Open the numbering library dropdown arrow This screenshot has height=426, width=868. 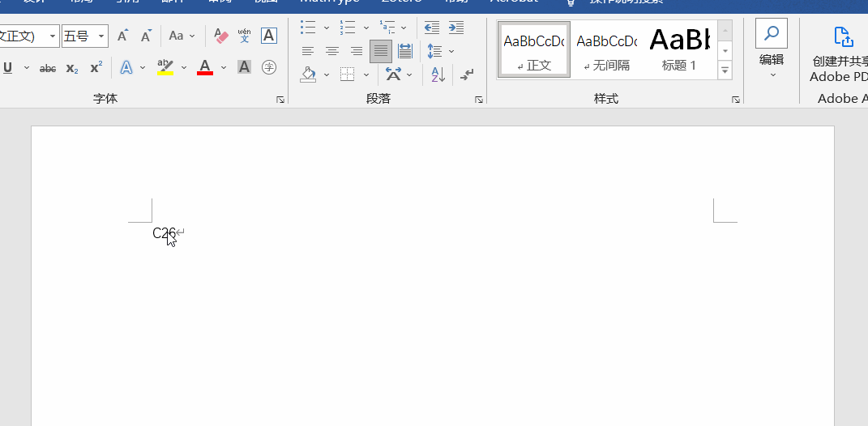(366, 28)
